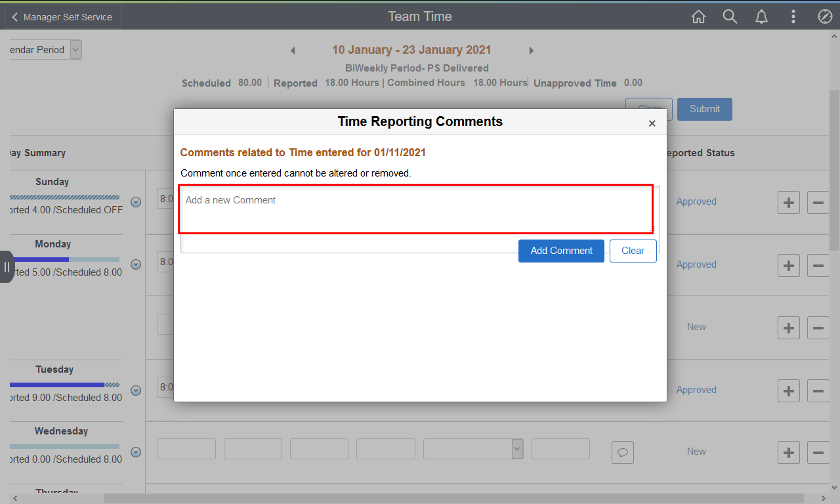Image resolution: width=840 pixels, height=504 pixels.
Task: Open the NavBar compass icon
Action: [x=825, y=17]
